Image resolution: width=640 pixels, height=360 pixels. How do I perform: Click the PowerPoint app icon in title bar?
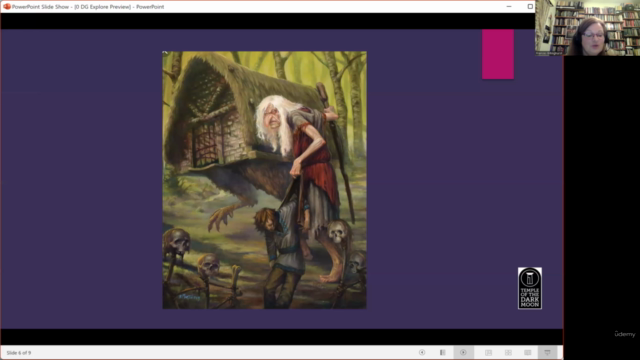pyautogui.click(x=7, y=7)
